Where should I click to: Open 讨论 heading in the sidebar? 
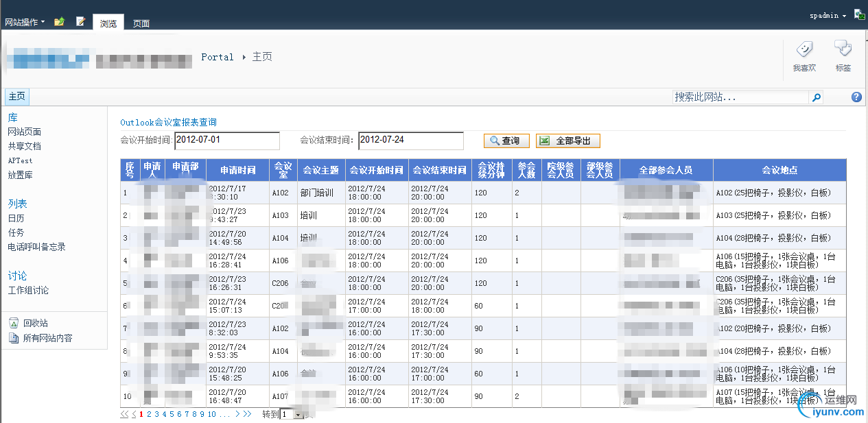18,276
